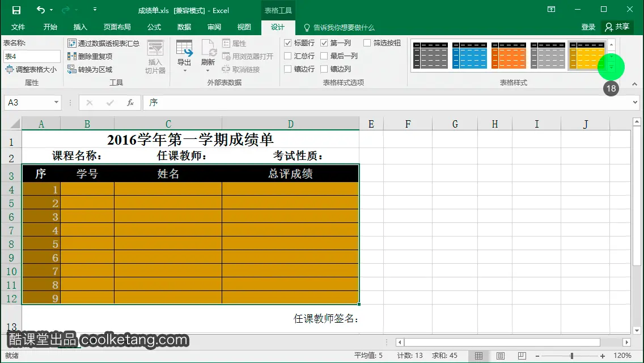The width and height of the screenshot is (644, 363).
Task: Click 调整表格大小
Action: (31, 69)
